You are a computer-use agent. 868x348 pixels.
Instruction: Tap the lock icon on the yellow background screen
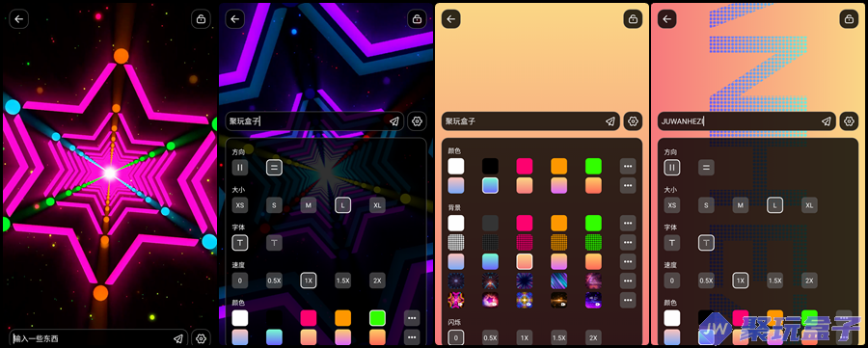[633, 19]
